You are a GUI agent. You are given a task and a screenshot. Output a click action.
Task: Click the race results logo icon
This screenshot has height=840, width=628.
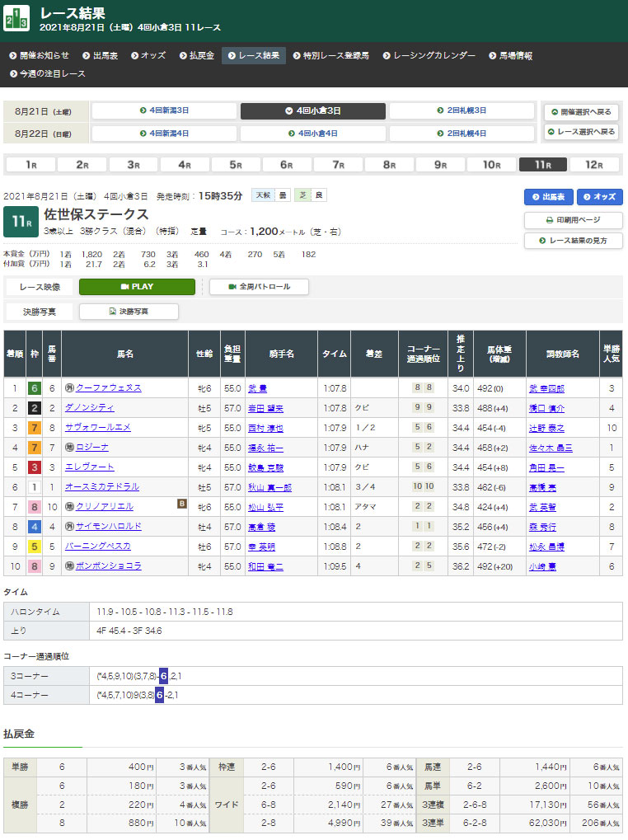click(x=16, y=19)
